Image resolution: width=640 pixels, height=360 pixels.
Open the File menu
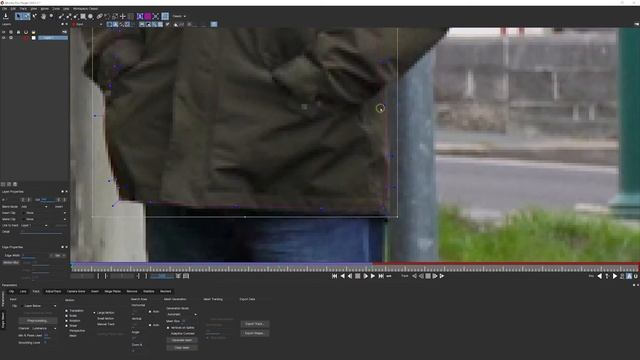click(4, 9)
